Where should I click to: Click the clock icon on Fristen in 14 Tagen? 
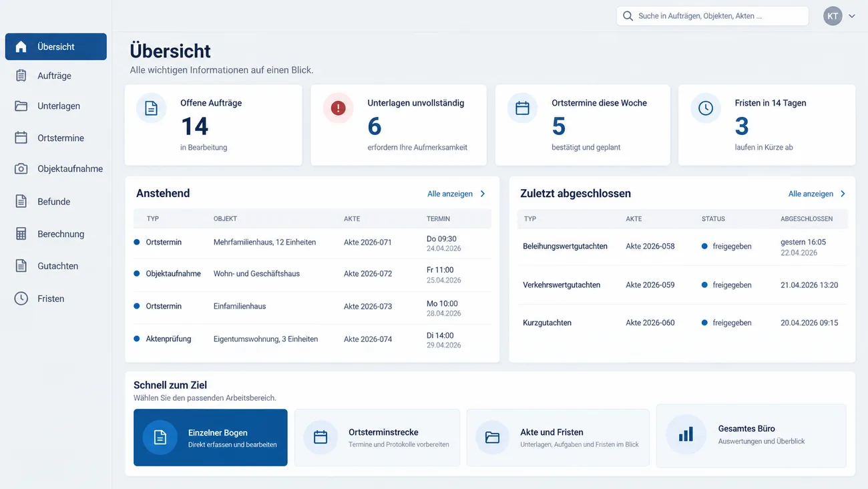tap(706, 108)
